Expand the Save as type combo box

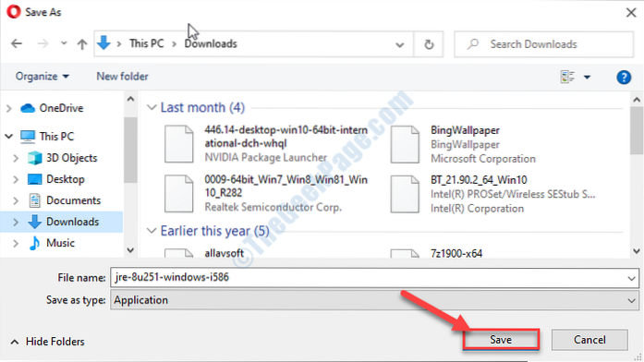point(374,300)
